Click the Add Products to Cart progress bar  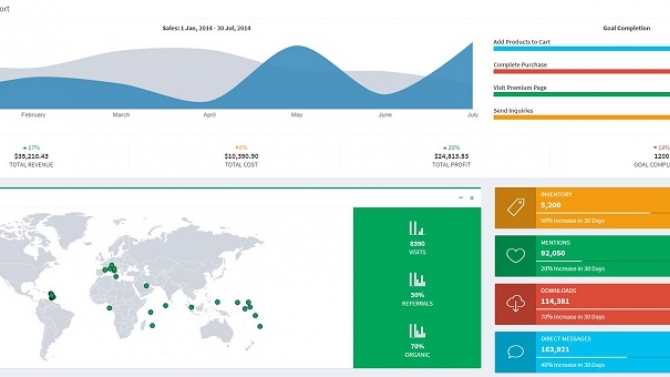(x=582, y=49)
